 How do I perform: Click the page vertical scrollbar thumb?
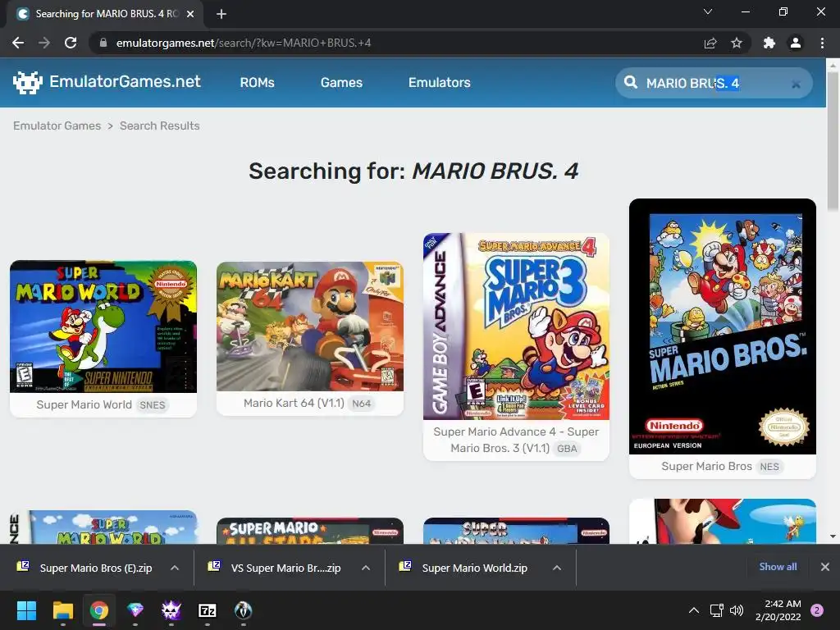[833, 140]
